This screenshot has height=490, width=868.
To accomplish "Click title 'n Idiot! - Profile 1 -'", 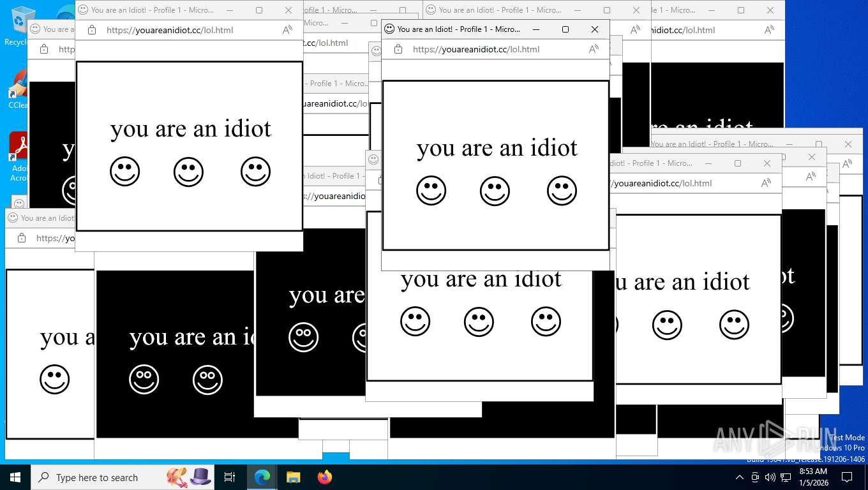I will point(333,176).
